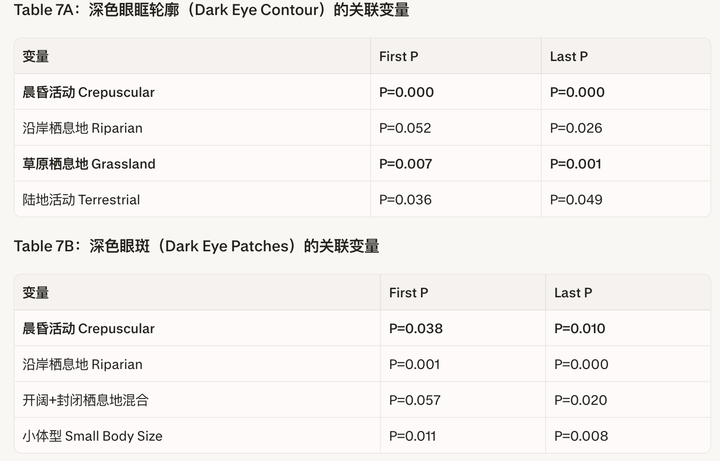
Task: Select the P=0.038 Crepuscular cell
Action: [x=416, y=329]
